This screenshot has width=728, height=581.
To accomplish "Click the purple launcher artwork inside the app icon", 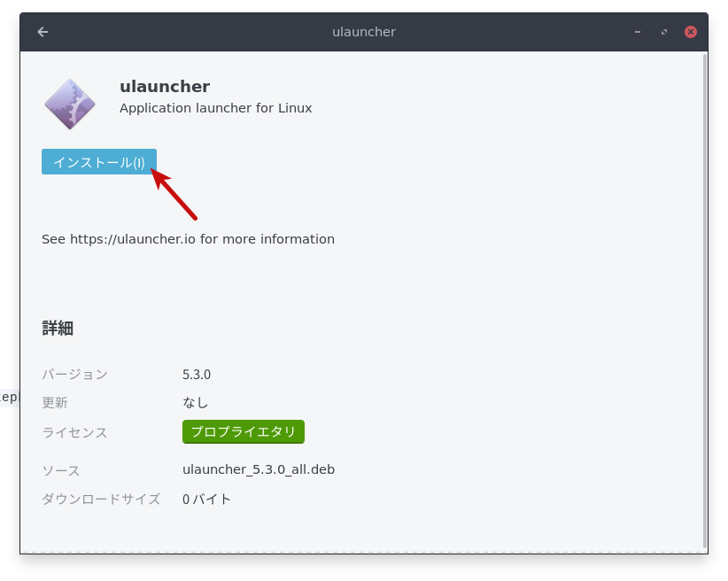I will [x=70, y=102].
